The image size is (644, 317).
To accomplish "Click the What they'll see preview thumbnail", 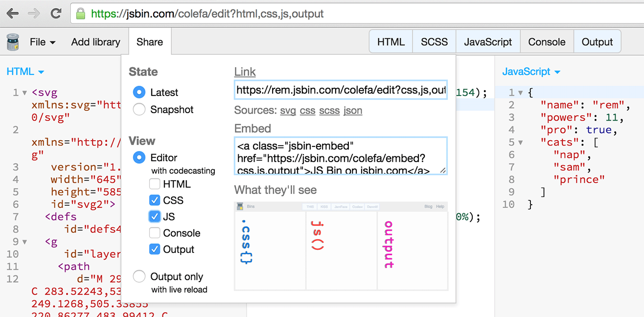I will [x=341, y=246].
